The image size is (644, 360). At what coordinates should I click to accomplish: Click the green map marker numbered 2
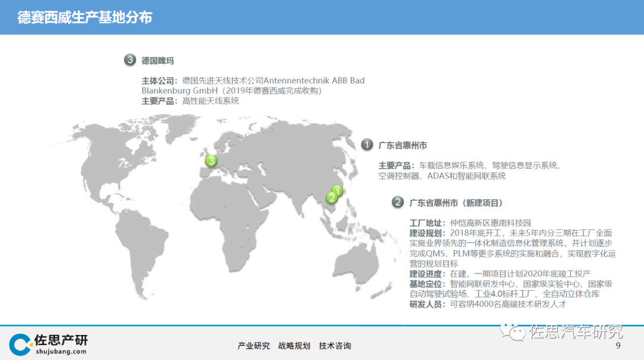coord(332,198)
